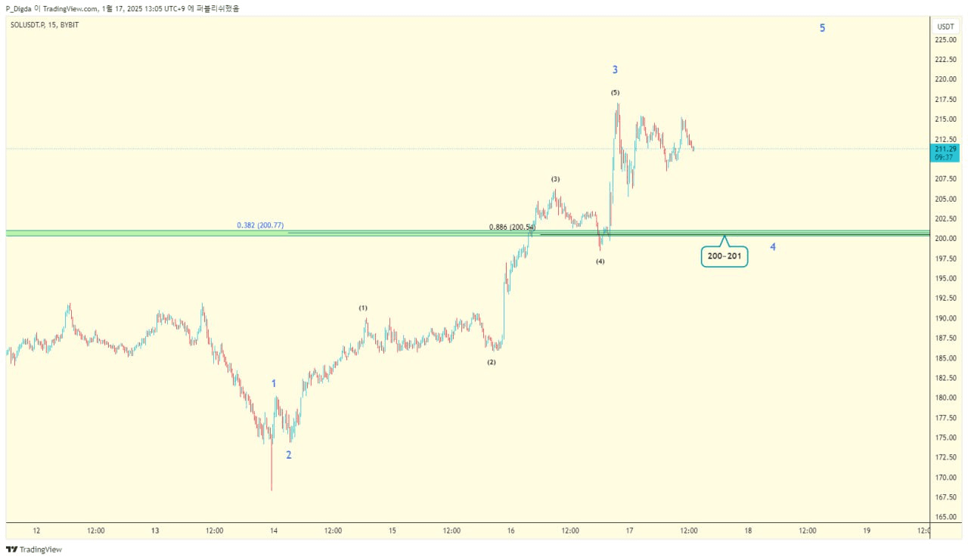Click the 185.00 price axis label
Viewport: 968px width, 560px height.
pyautogui.click(x=945, y=358)
